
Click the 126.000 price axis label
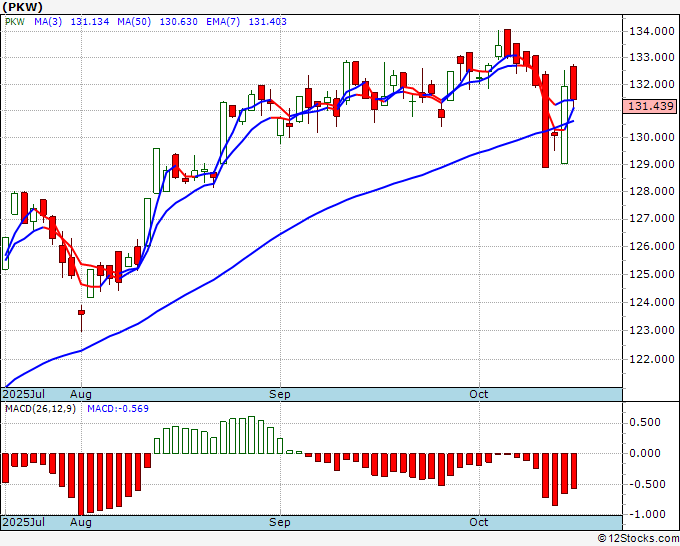pos(652,246)
